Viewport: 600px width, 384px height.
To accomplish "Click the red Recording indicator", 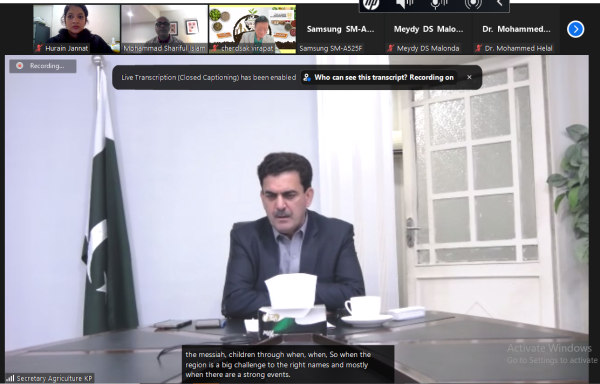I will (x=43, y=66).
